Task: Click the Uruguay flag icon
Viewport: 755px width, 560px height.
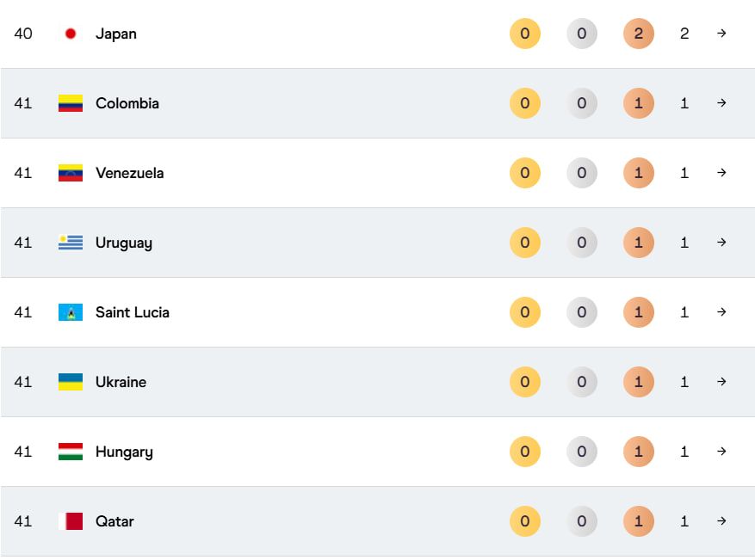Action: coord(71,243)
